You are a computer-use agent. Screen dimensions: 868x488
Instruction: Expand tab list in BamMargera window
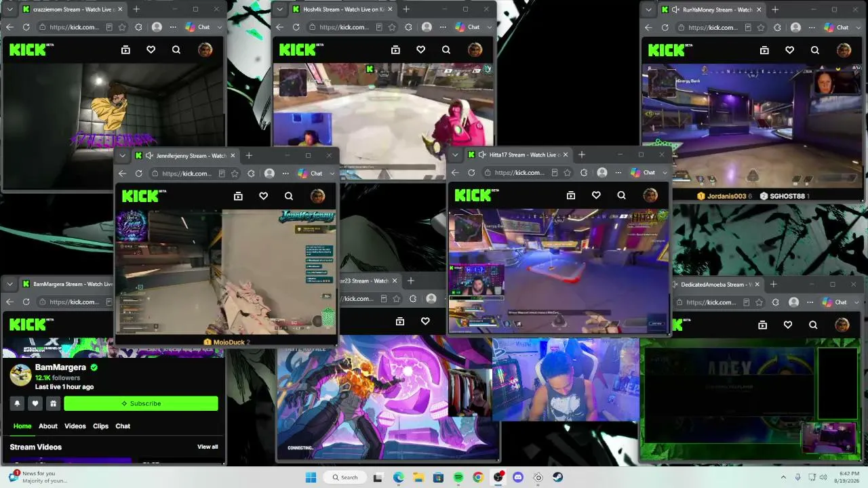pyautogui.click(x=11, y=284)
